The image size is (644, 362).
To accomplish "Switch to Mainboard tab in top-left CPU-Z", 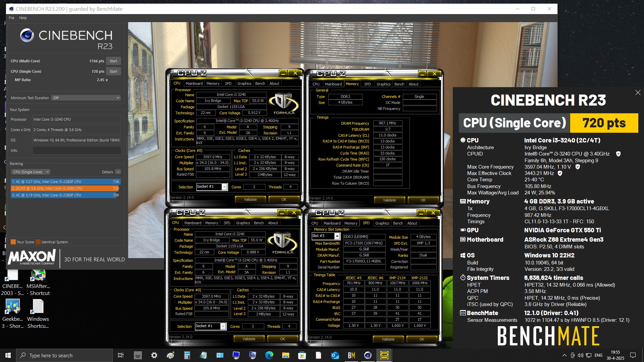I will (x=194, y=83).
